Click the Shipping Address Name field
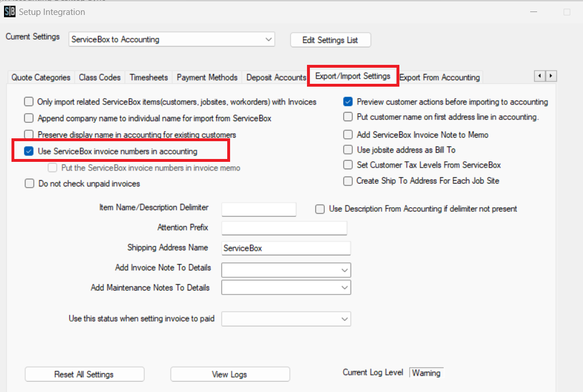The width and height of the screenshot is (583, 392). click(286, 248)
